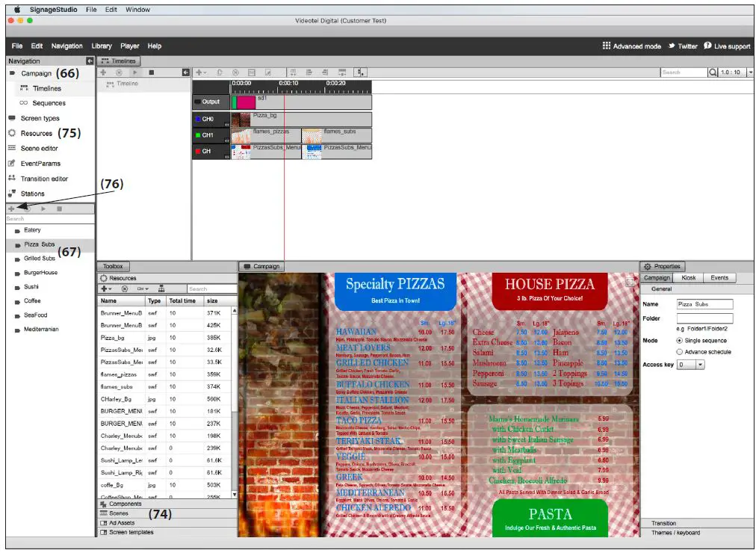This screenshot has height=553, width=756.
Task: Click the campaign list Search field
Action: tap(50, 219)
